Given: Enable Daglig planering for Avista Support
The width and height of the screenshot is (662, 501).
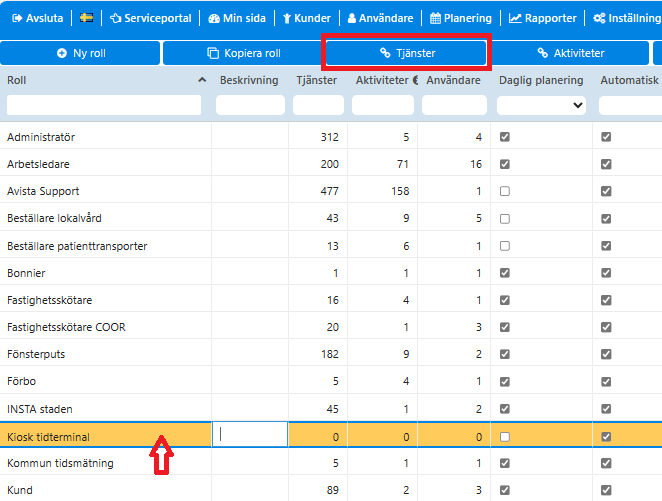Looking at the screenshot, I should click(505, 191).
